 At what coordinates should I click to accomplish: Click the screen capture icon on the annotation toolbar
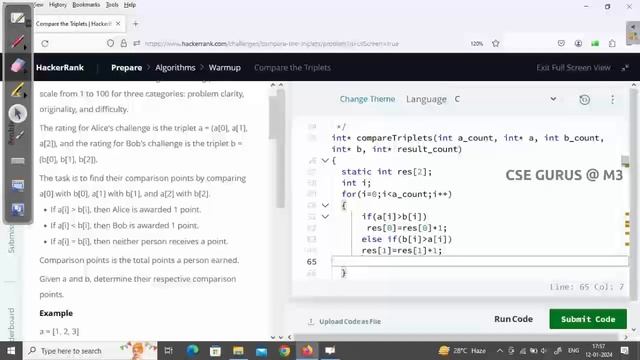pos(17,186)
